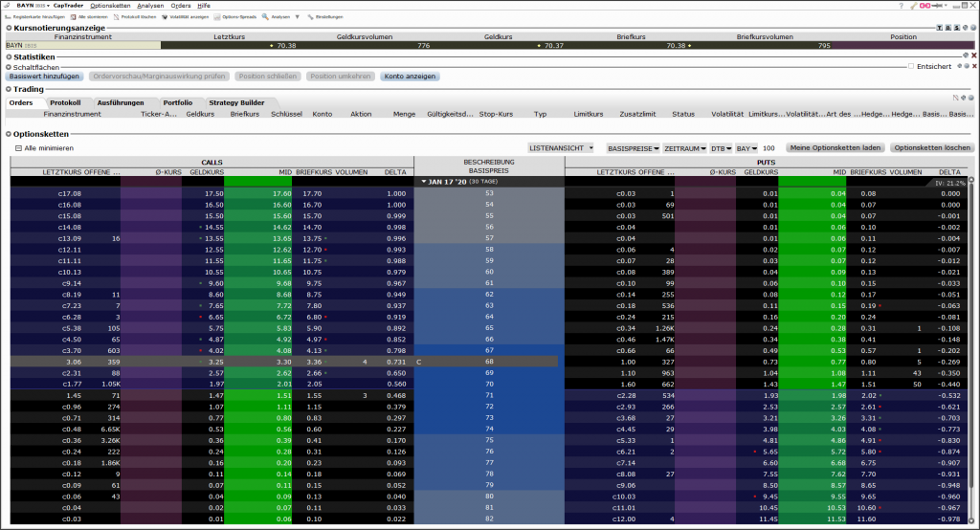Screen dimensions: 980x530
Task: Click the IV 21.2% indicator
Action: point(950,183)
